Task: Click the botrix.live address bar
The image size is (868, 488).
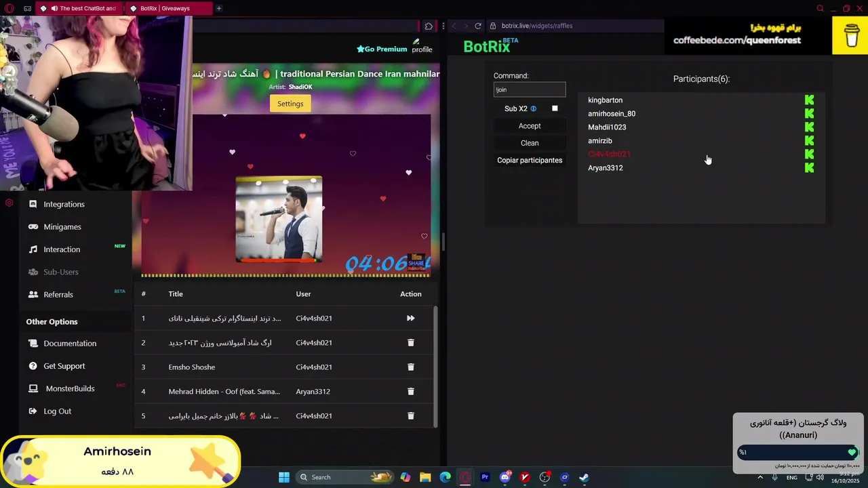Action: (576, 26)
